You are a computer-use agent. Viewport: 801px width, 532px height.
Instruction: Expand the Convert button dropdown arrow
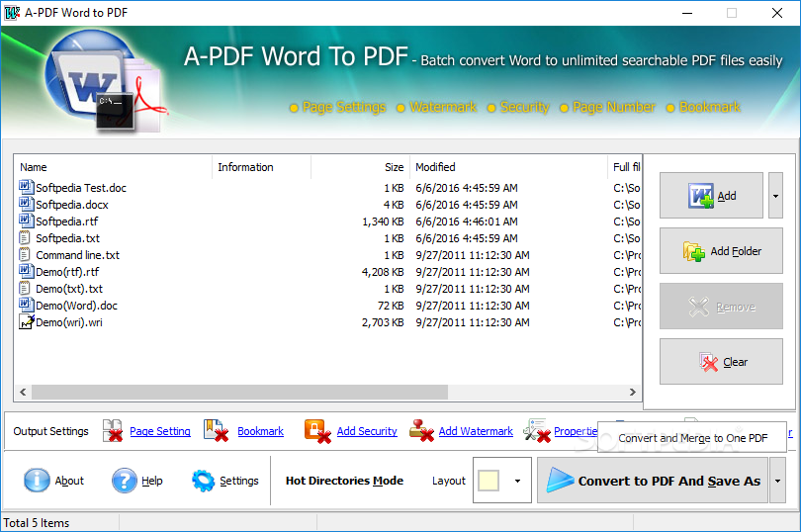[777, 481]
